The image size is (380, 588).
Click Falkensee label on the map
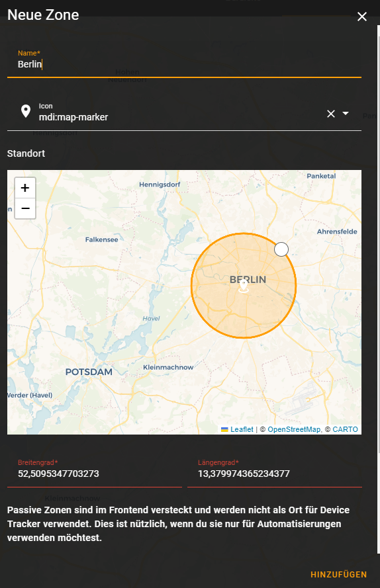pyautogui.click(x=101, y=239)
